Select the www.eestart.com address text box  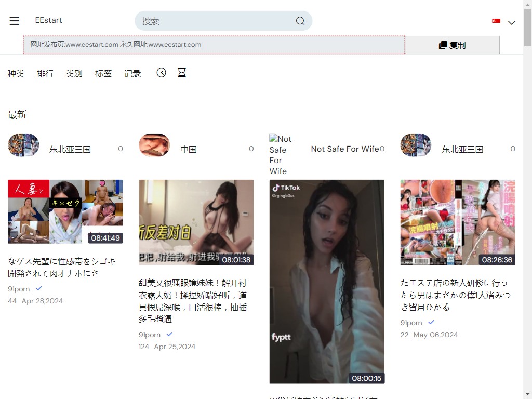(214, 45)
